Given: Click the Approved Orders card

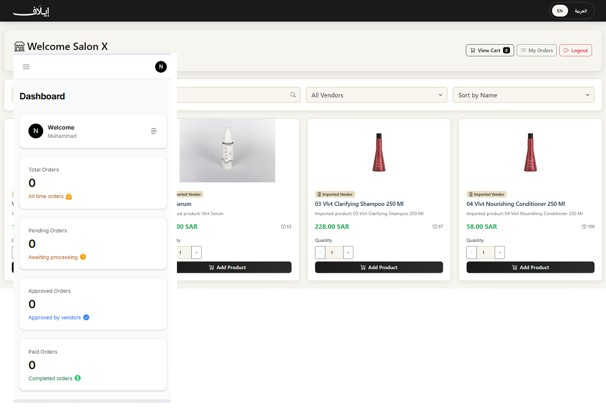Looking at the screenshot, I should (x=93, y=304).
